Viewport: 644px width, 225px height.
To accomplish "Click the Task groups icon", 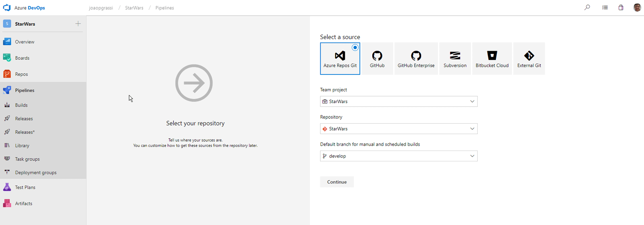I will coord(7,159).
